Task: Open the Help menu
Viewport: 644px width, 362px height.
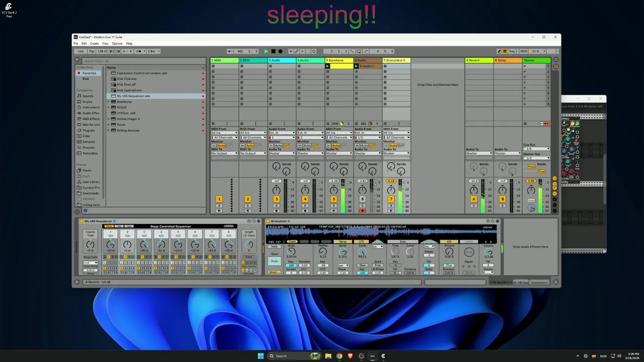Action: pos(129,44)
